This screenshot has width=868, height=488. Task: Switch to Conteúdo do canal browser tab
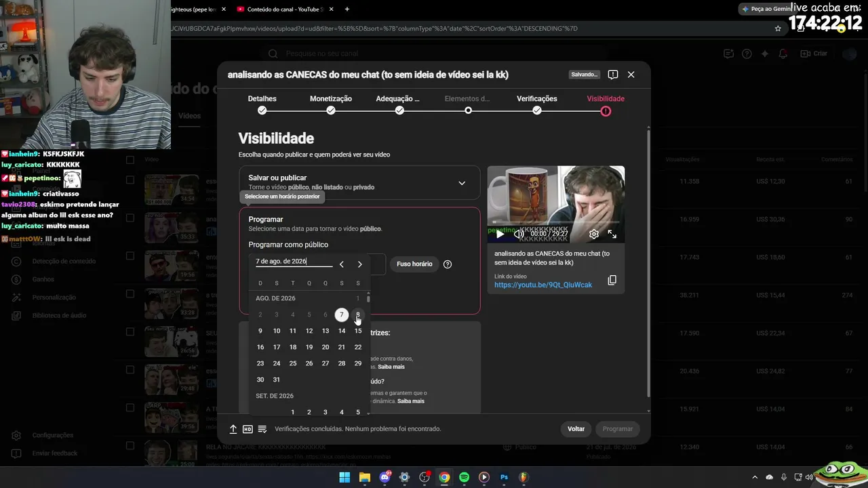(x=283, y=9)
